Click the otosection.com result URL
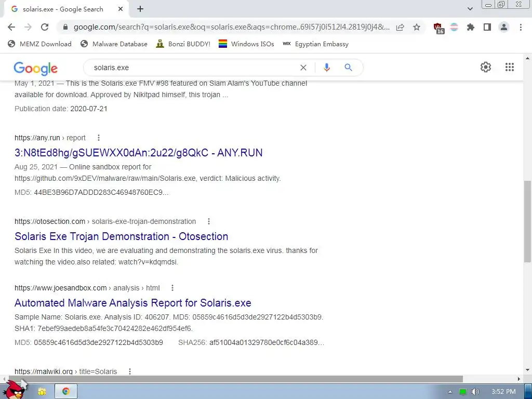The image size is (532, 399). [x=105, y=221]
